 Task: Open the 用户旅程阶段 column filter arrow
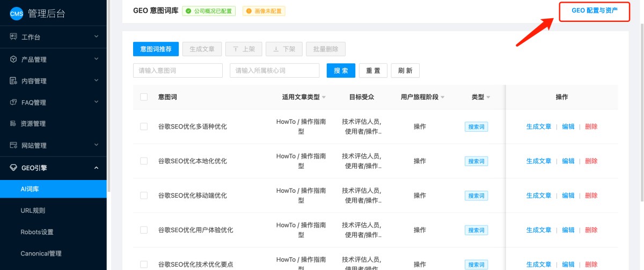443,97
